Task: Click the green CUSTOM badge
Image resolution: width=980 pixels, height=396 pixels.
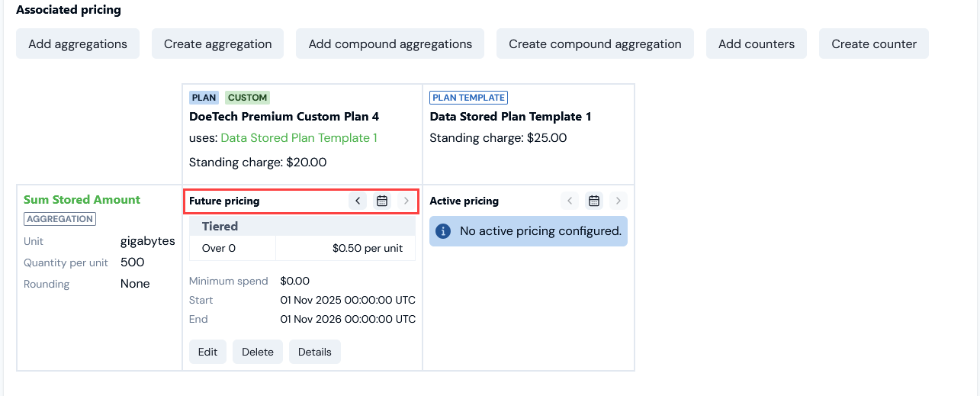Action: tap(248, 98)
